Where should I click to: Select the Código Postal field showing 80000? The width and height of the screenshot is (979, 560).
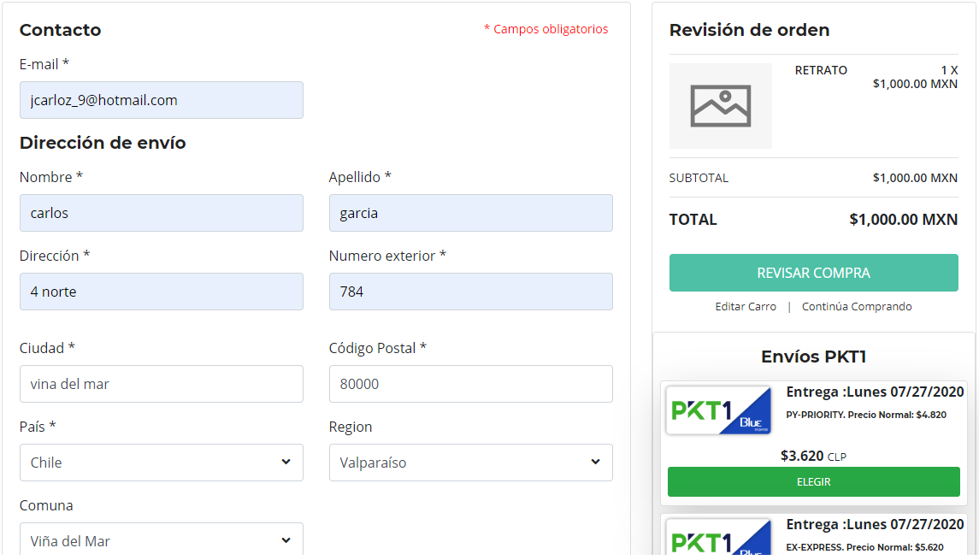point(471,384)
